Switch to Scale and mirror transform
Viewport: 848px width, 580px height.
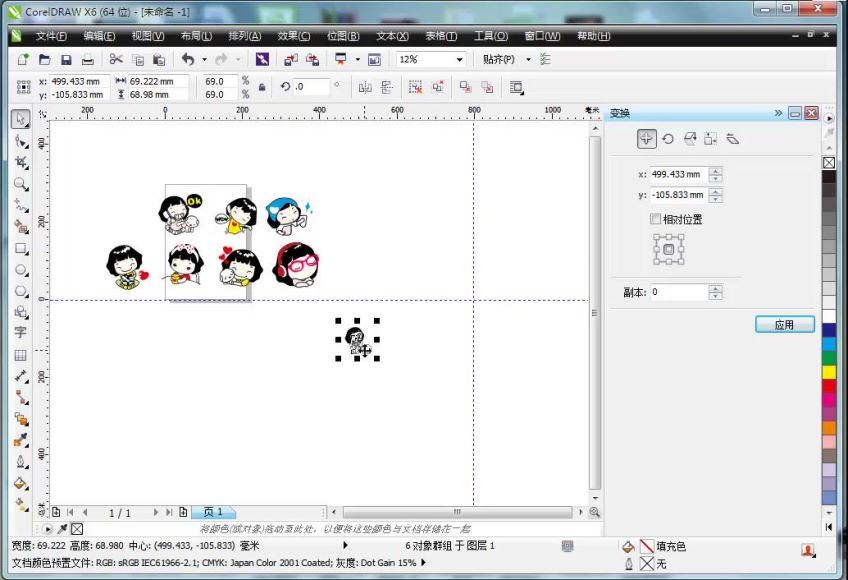click(x=690, y=139)
